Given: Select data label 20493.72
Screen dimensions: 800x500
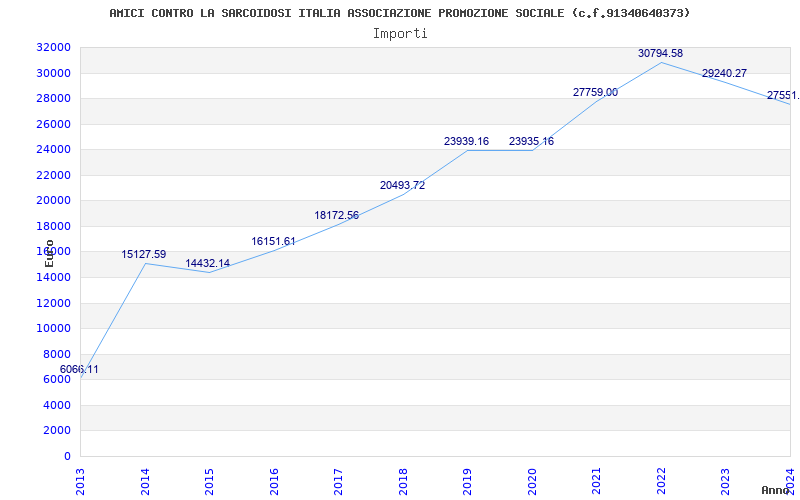Looking at the screenshot, I should (402, 186).
